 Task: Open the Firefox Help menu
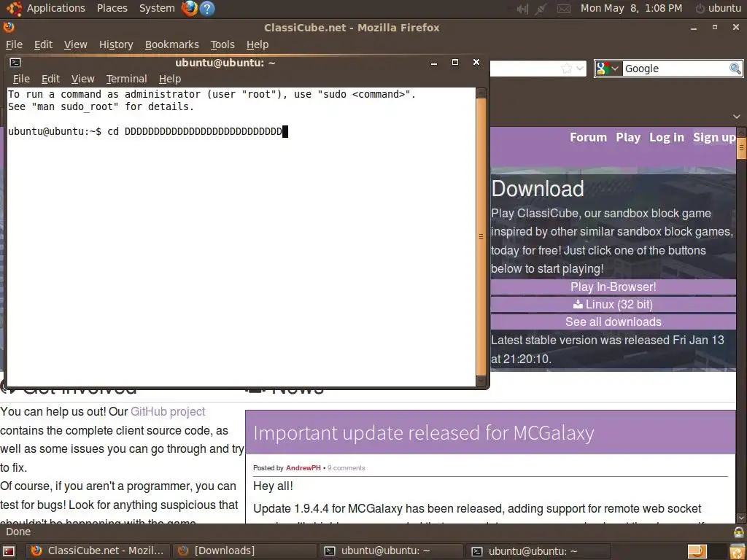coord(258,44)
